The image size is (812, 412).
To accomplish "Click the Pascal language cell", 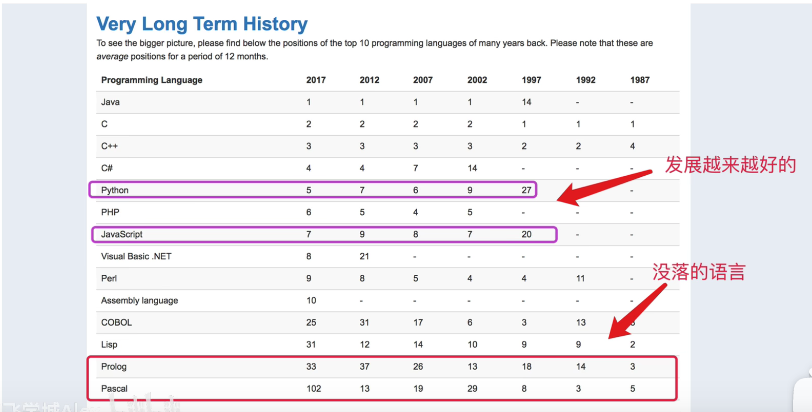I will [114, 389].
